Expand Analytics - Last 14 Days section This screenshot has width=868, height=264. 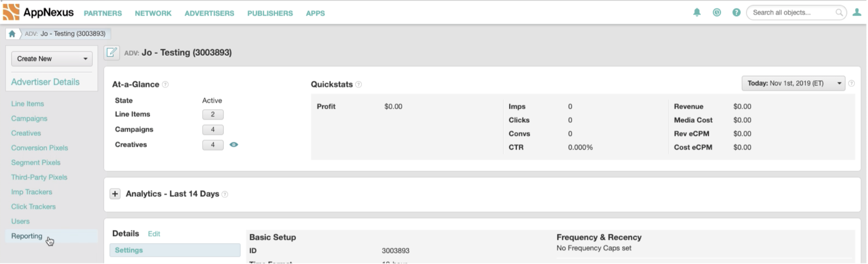click(x=115, y=194)
